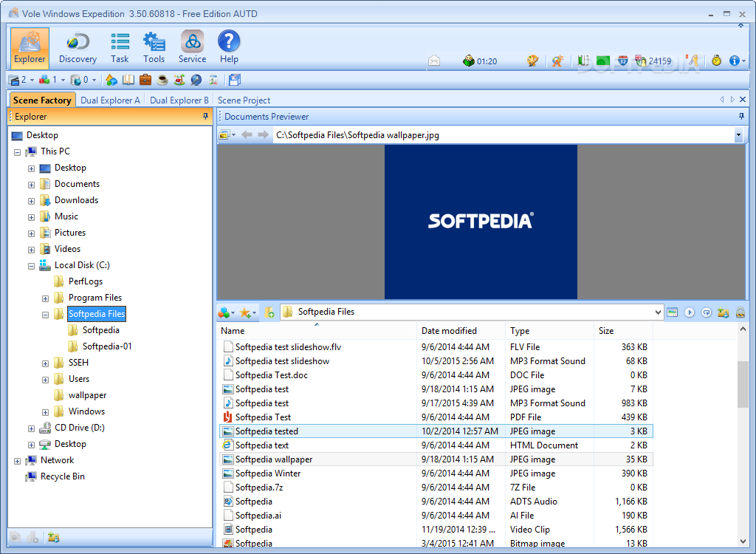Select the Softpedia Winter JPEG file
The width and height of the screenshot is (756, 554).
pos(436,473)
